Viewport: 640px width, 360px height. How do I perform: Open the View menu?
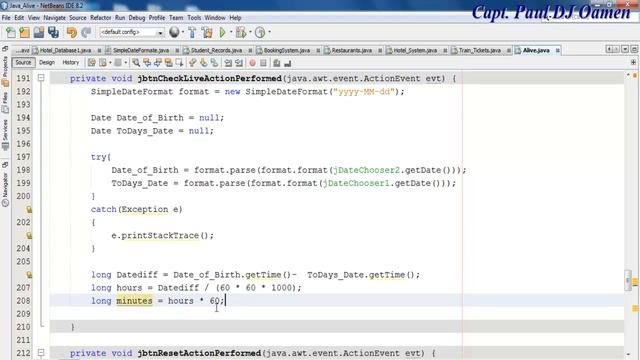click(x=34, y=18)
